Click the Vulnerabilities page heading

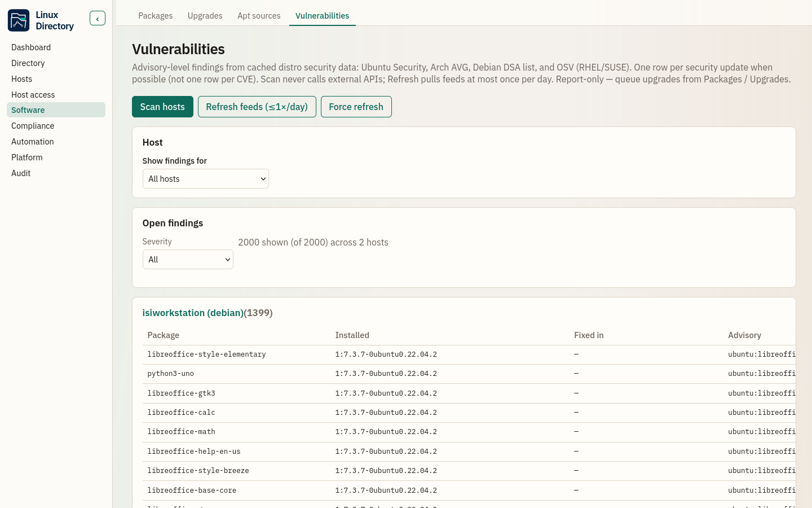178,49
